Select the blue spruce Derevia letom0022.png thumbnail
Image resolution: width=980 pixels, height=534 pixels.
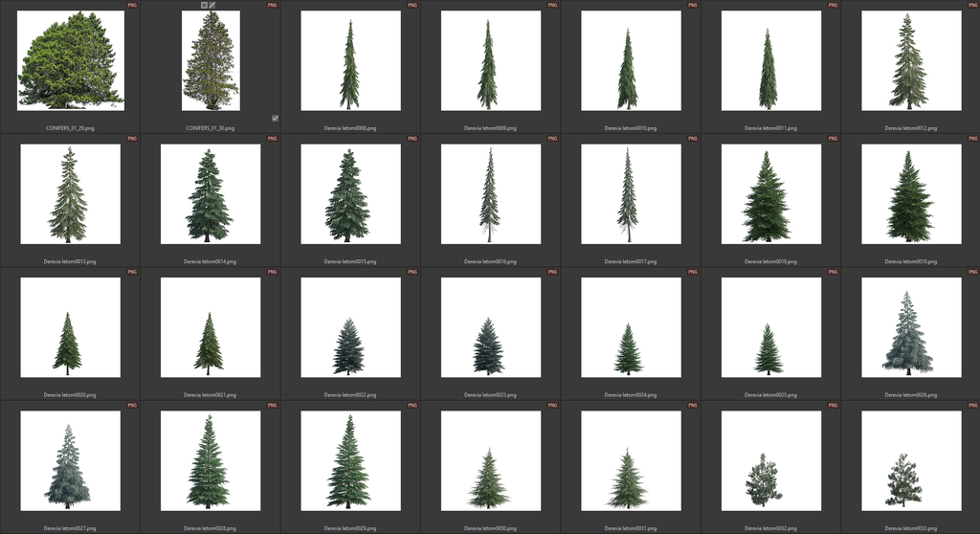click(350, 327)
